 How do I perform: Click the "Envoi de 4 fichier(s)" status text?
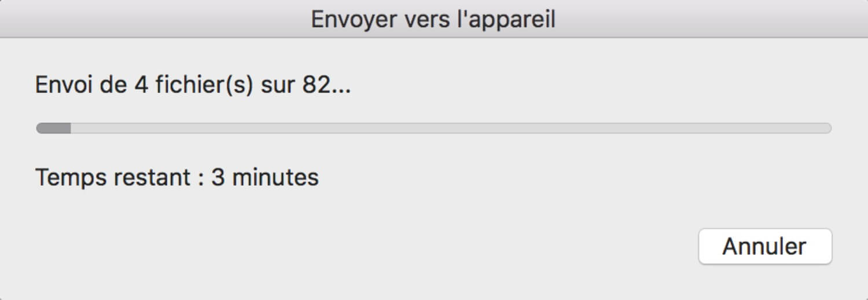(x=144, y=86)
